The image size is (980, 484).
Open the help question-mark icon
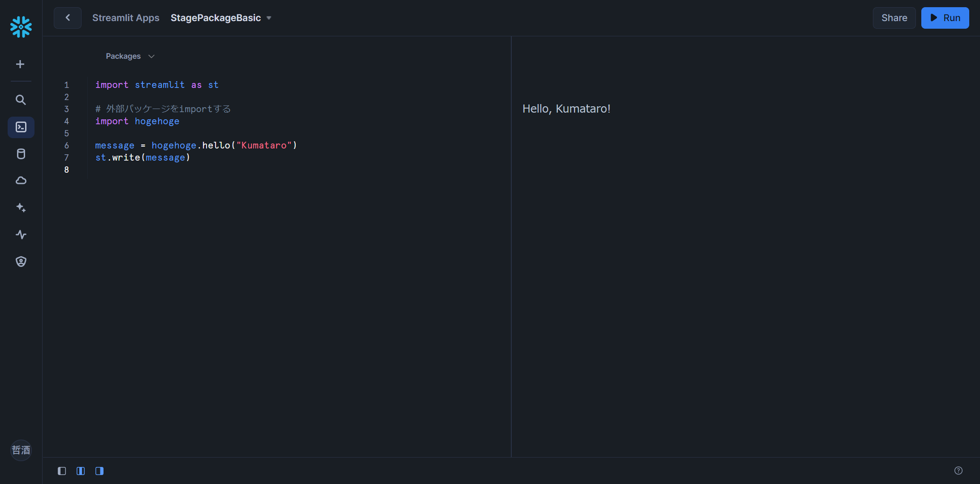tap(958, 471)
